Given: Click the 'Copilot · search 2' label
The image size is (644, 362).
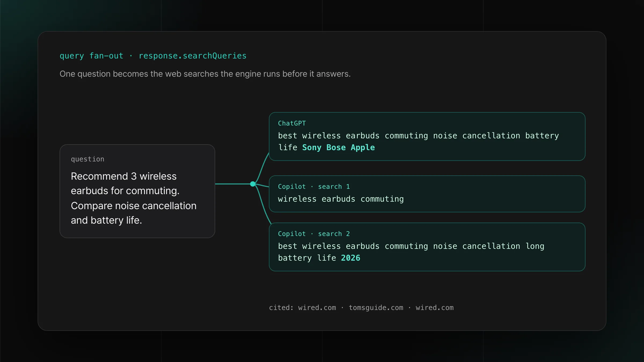Looking at the screenshot, I should pyautogui.click(x=314, y=234).
